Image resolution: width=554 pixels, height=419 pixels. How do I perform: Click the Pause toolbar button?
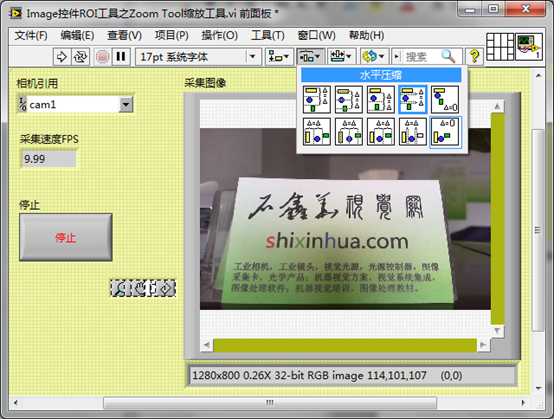(121, 57)
